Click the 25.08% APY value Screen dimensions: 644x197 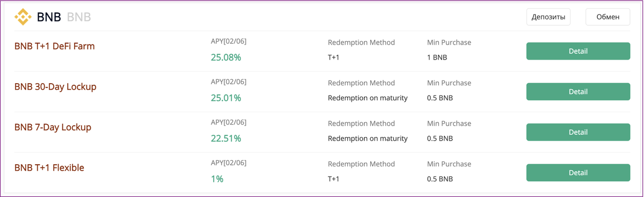226,57
